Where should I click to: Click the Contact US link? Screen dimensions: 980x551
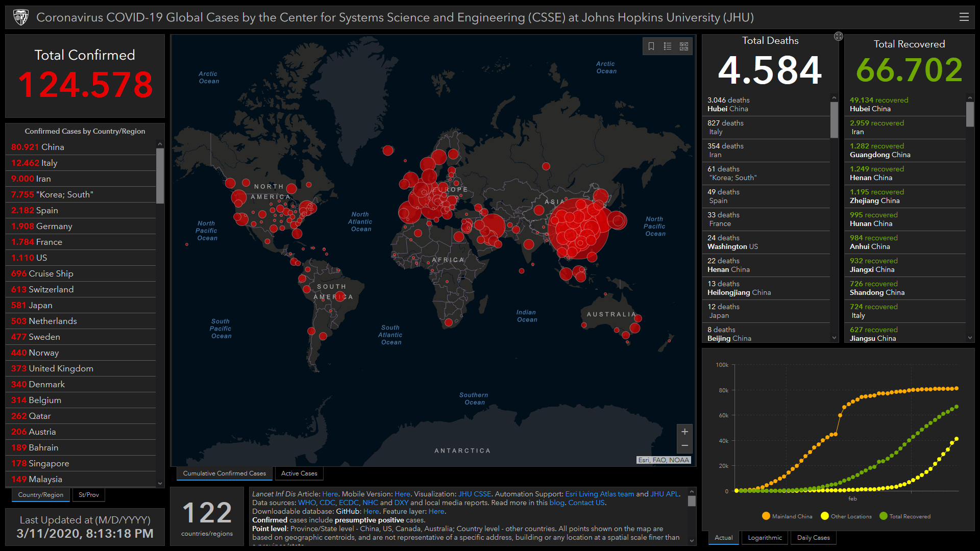click(586, 503)
